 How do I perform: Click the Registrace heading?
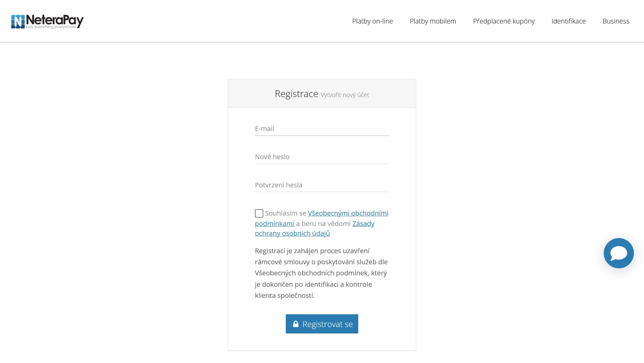[296, 94]
